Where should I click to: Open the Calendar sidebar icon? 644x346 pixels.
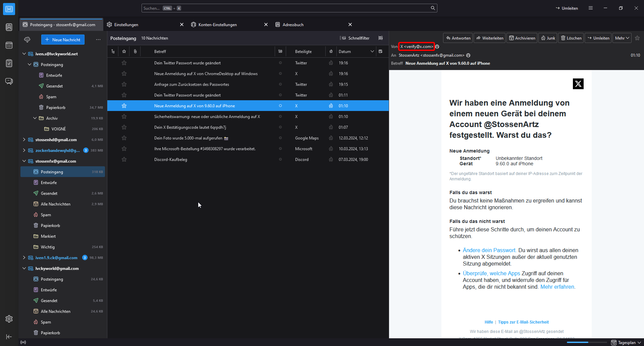pyautogui.click(x=9, y=45)
